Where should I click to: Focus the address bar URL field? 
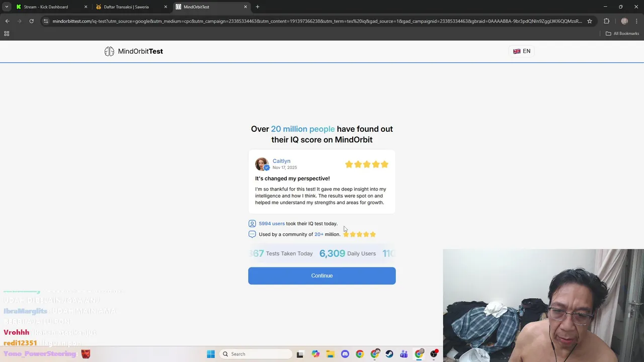(x=317, y=21)
